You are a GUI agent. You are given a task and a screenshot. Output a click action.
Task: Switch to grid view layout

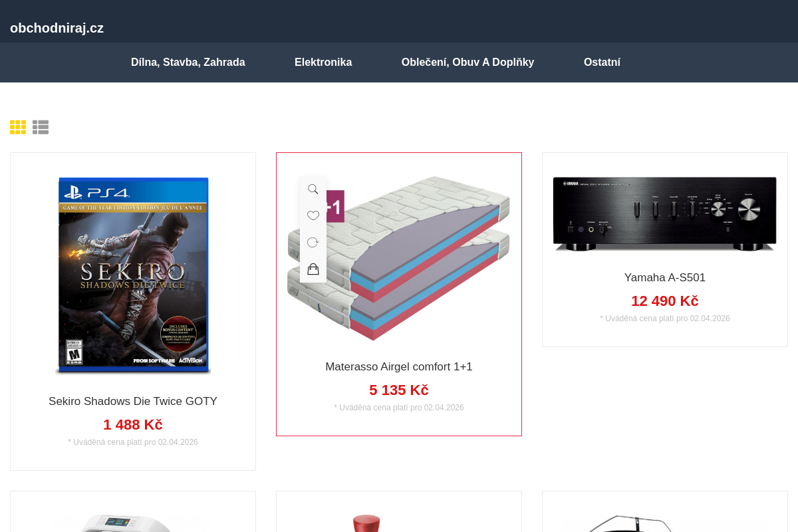click(18, 127)
